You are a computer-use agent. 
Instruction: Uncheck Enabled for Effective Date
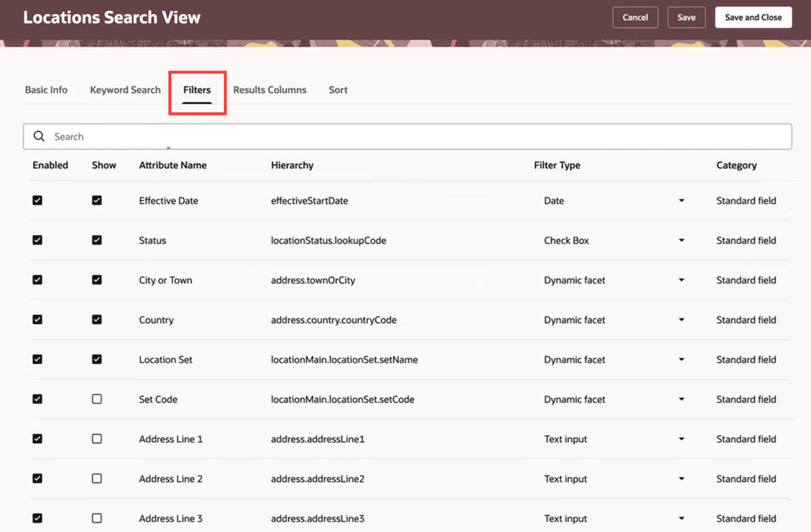[x=38, y=200]
